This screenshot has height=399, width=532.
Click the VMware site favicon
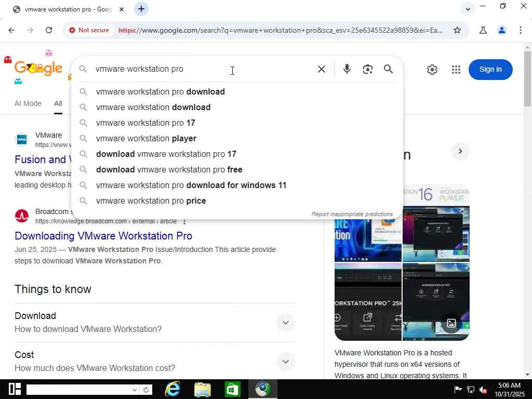coord(22,139)
